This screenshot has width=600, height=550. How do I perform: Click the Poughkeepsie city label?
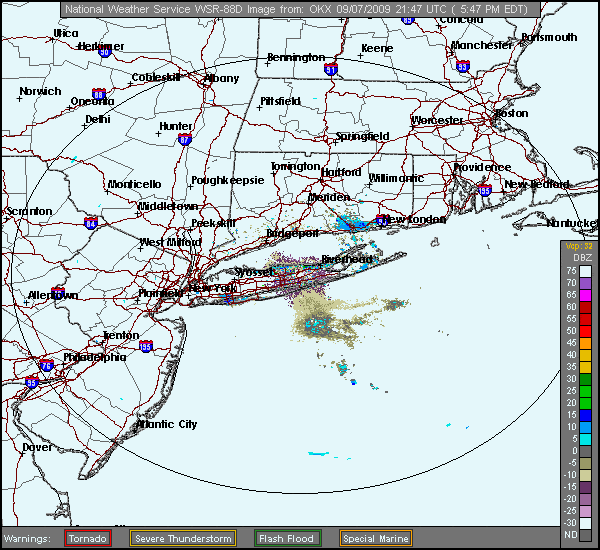point(228,180)
